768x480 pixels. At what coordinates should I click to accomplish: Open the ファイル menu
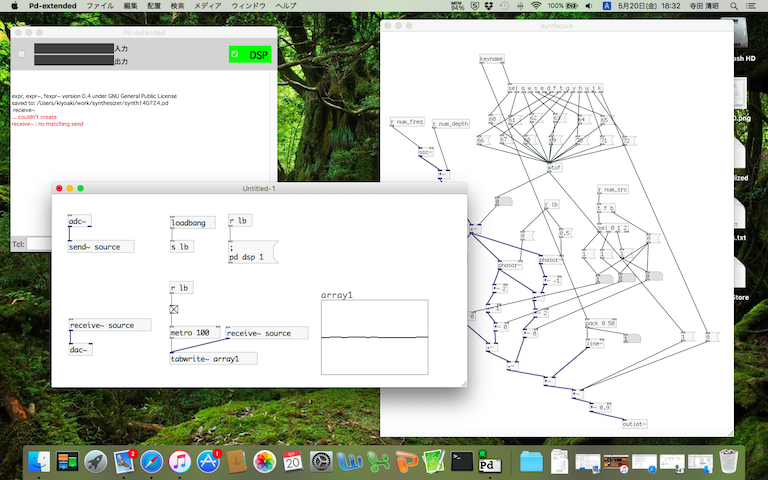click(100, 6)
